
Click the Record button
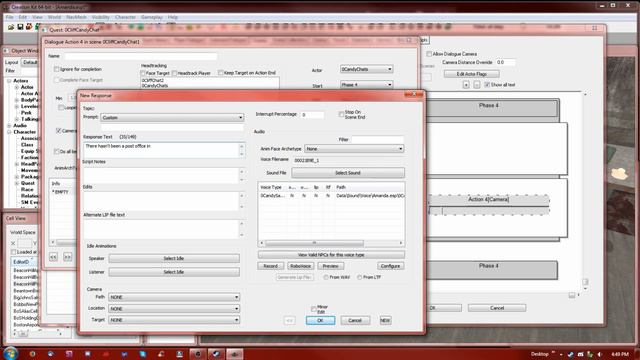tap(270, 266)
